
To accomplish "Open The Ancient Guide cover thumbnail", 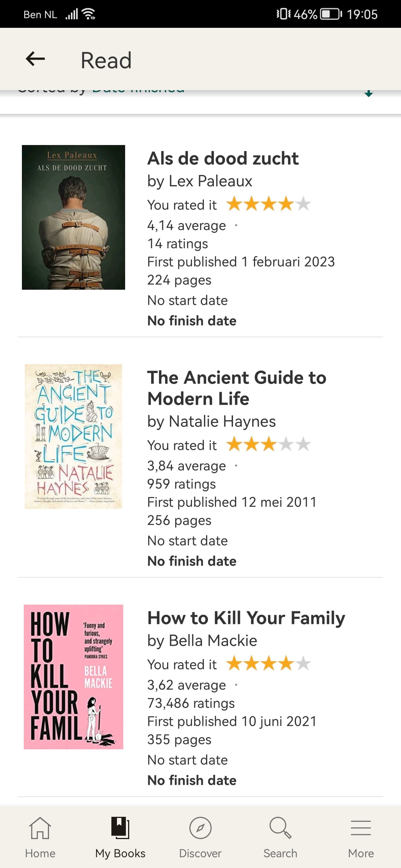I will [x=74, y=436].
